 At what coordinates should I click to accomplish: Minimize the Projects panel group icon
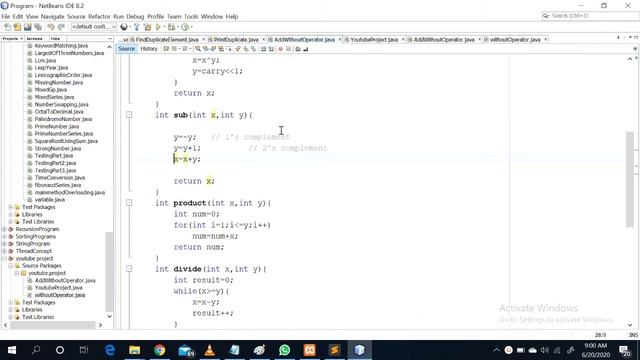point(110,39)
